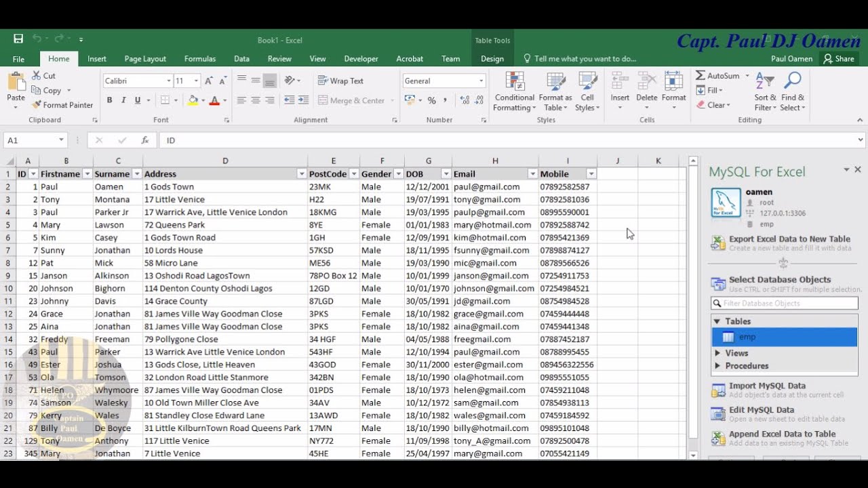The image size is (868, 488).
Task: Select the Format Painter tool
Action: [x=62, y=105]
